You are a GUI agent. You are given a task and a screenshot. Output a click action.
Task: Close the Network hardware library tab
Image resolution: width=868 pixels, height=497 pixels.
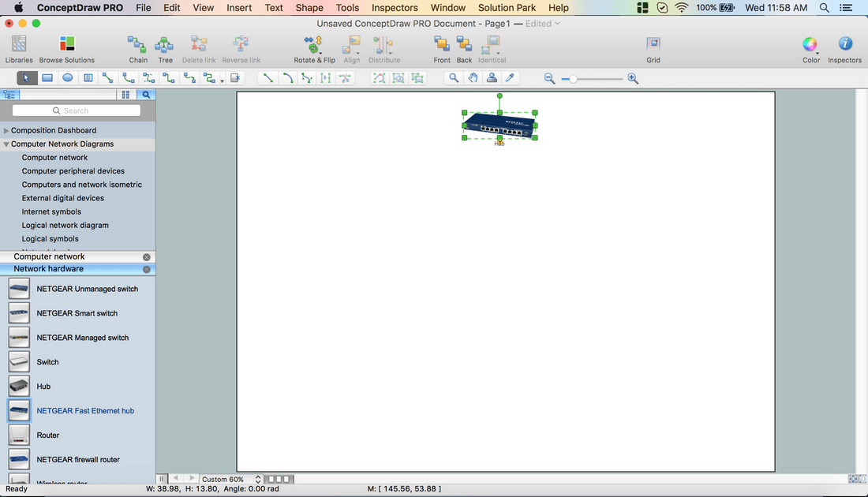147,270
